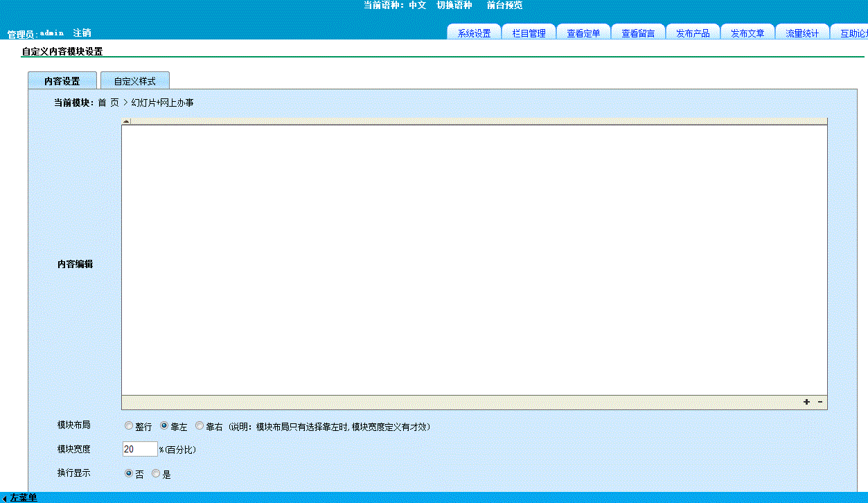868x503 pixels.
Task: Click the minus icon to shrink editor
Action: [x=820, y=403]
